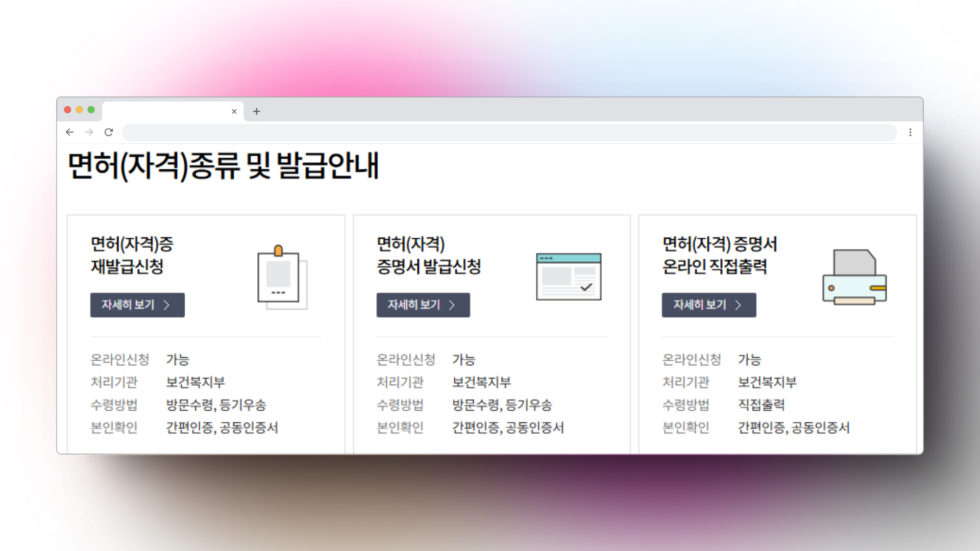Click 자세히 보기 under 재발급신청
Screen dimensions: 980x551
click(x=137, y=305)
